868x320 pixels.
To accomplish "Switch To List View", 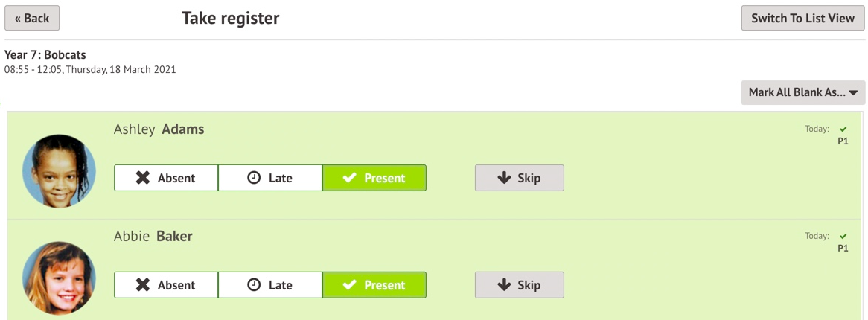I will click(x=802, y=19).
